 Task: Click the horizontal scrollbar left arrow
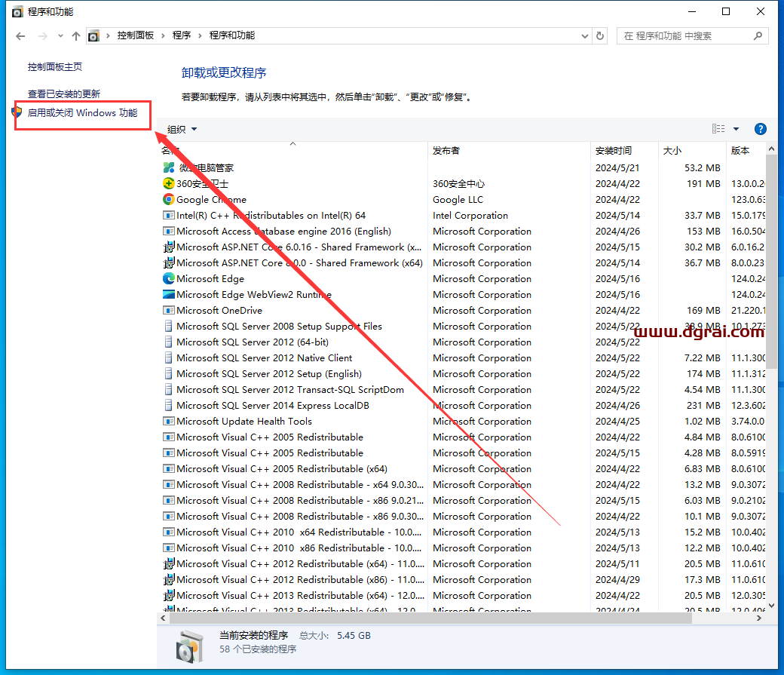[163, 618]
